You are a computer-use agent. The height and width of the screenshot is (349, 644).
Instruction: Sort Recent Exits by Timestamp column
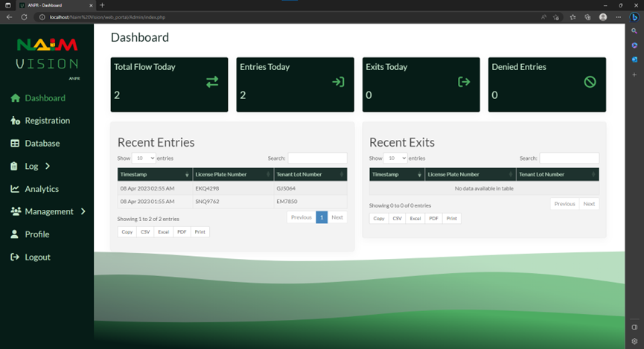397,174
